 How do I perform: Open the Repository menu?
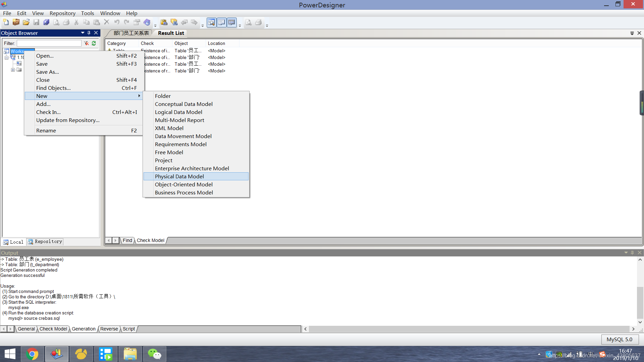(62, 13)
